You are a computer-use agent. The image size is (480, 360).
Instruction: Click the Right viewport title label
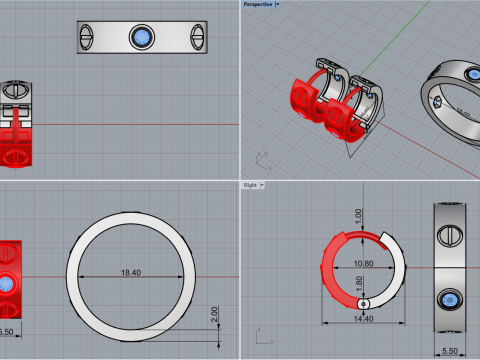250,185
